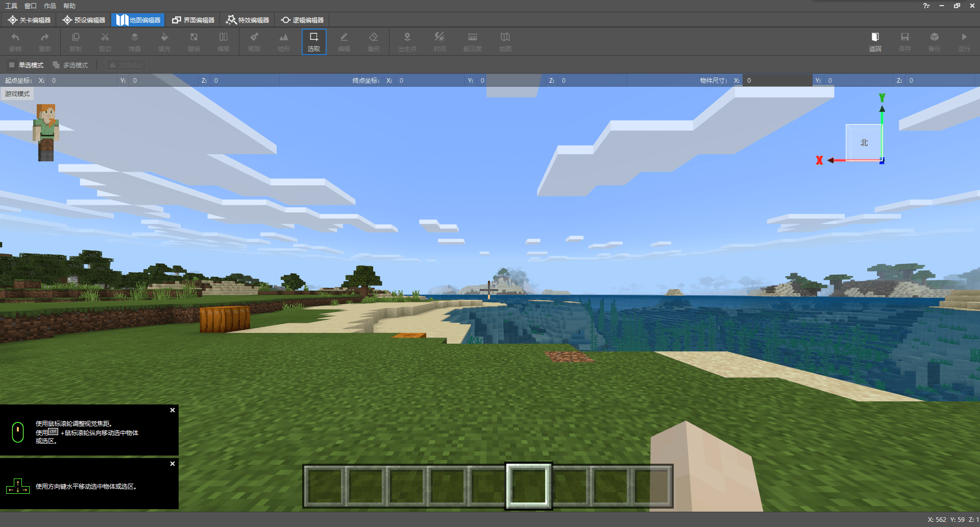
Task: Switch to the 地图编辑器 tab
Action: 138,20
